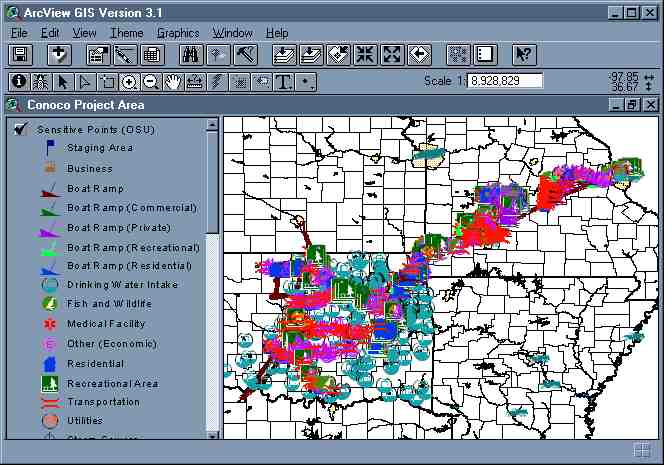Click the Add Theme button
This screenshot has width=664, height=465.
click(59, 55)
